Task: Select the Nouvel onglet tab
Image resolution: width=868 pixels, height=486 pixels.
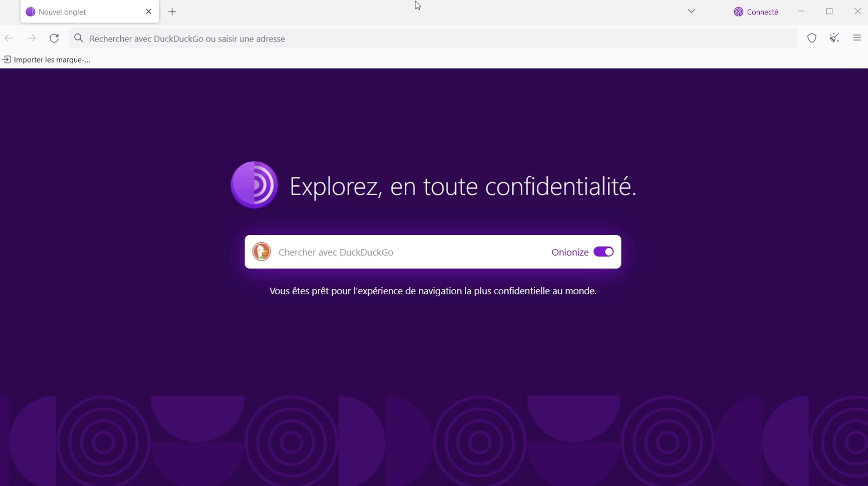Action: tap(90, 12)
